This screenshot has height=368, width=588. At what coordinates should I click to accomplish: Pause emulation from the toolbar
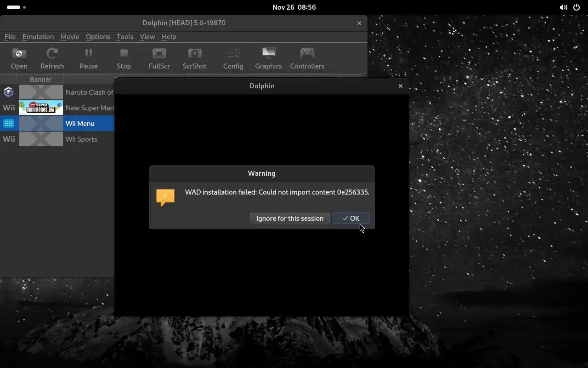click(88, 58)
